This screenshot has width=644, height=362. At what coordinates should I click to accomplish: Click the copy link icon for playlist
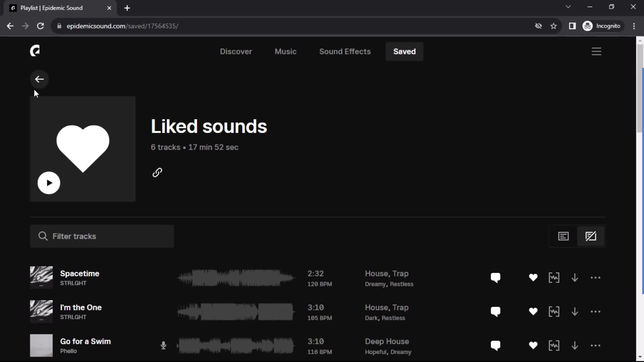157,172
